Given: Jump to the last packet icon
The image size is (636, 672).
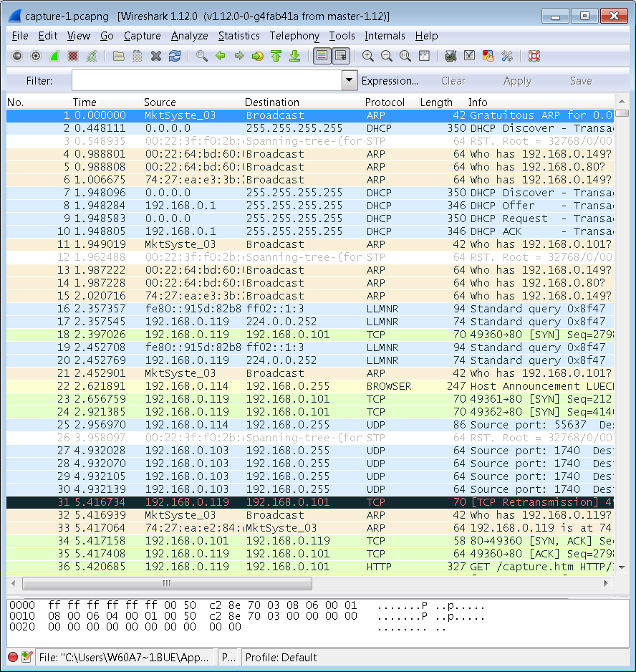Looking at the screenshot, I should [x=295, y=56].
